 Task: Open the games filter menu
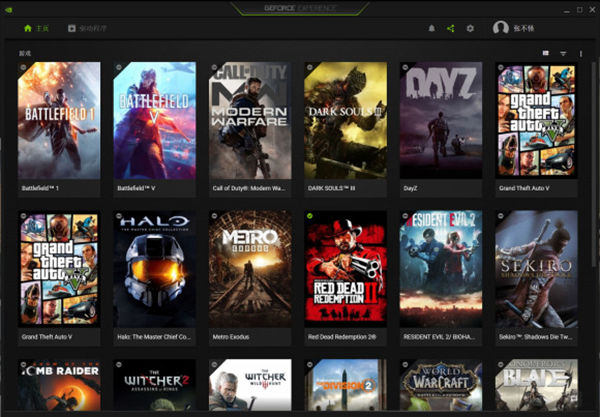(x=563, y=54)
